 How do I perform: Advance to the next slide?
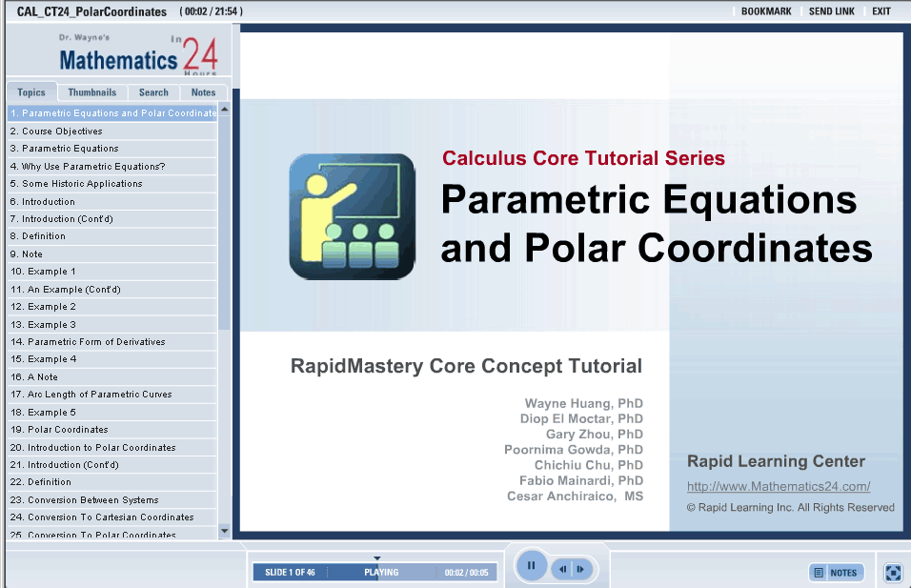[581, 569]
